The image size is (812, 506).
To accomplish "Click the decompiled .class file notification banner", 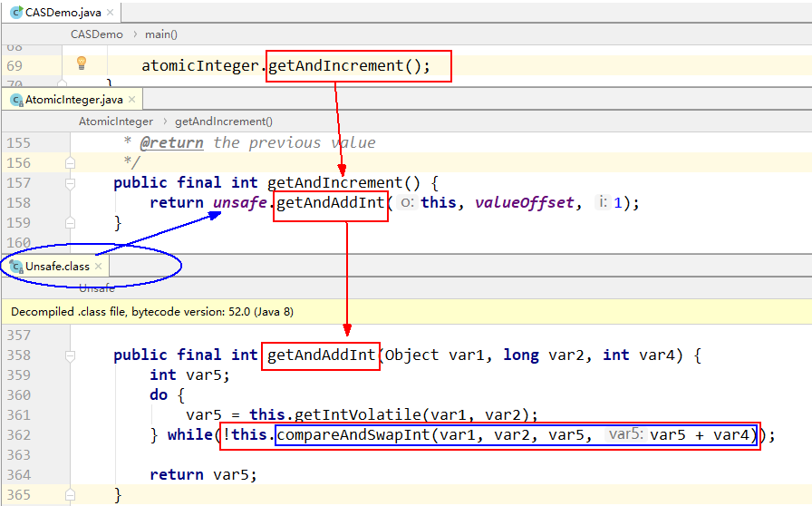I will [x=406, y=312].
